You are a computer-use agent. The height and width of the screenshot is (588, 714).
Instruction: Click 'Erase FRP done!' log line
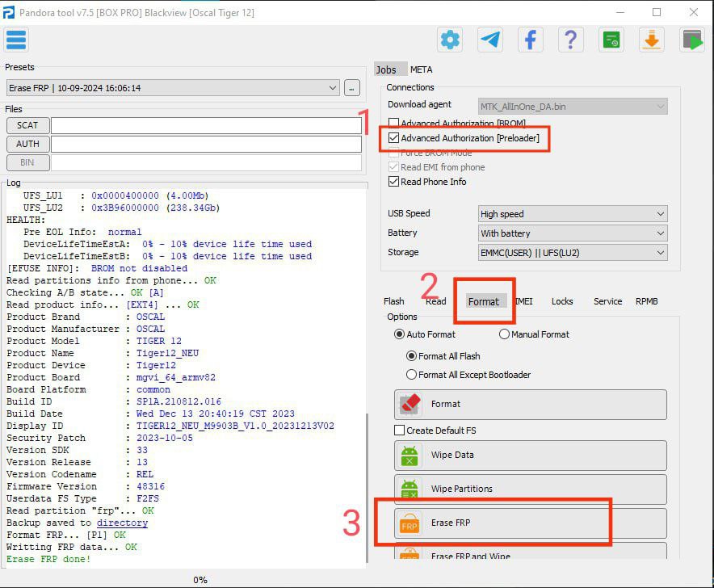click(48, 559)
